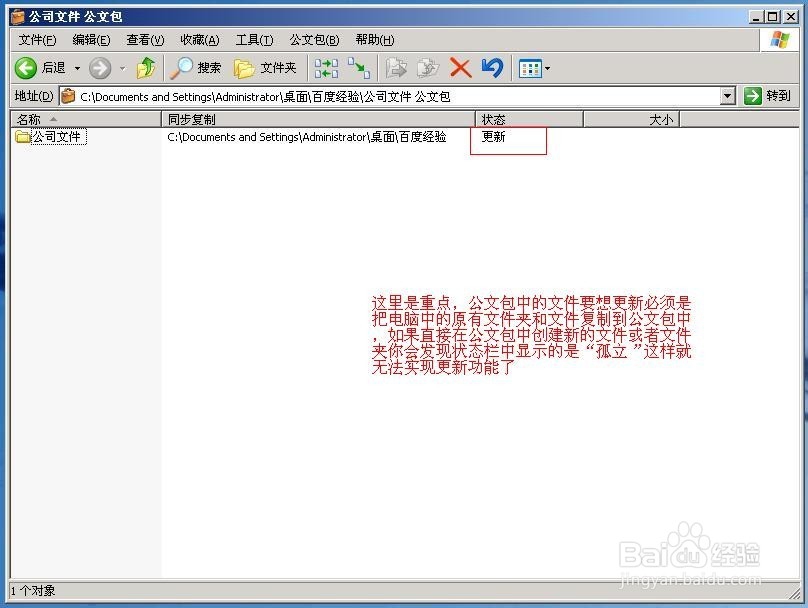Click the Move To folder icon
Viewport: 808px width, 608px height.
pos(396,68)
